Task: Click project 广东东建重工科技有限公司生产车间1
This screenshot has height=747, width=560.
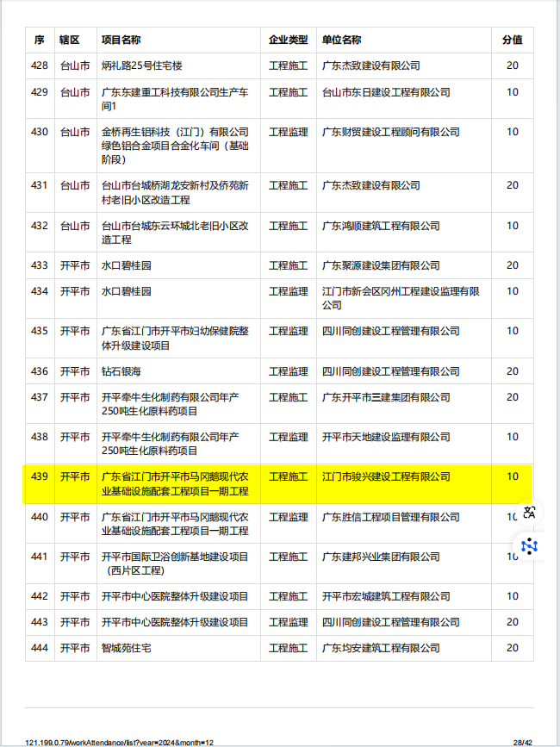Action: pos(175,99)
